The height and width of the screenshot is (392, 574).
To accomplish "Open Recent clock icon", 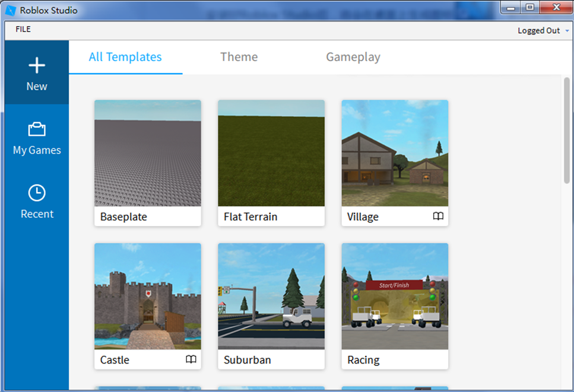I will coord(37,193).
